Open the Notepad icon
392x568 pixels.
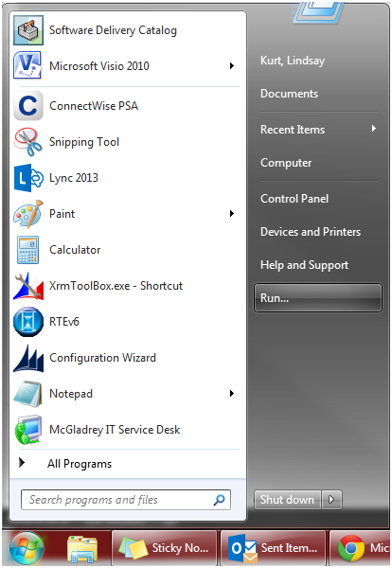pos(27,394)
